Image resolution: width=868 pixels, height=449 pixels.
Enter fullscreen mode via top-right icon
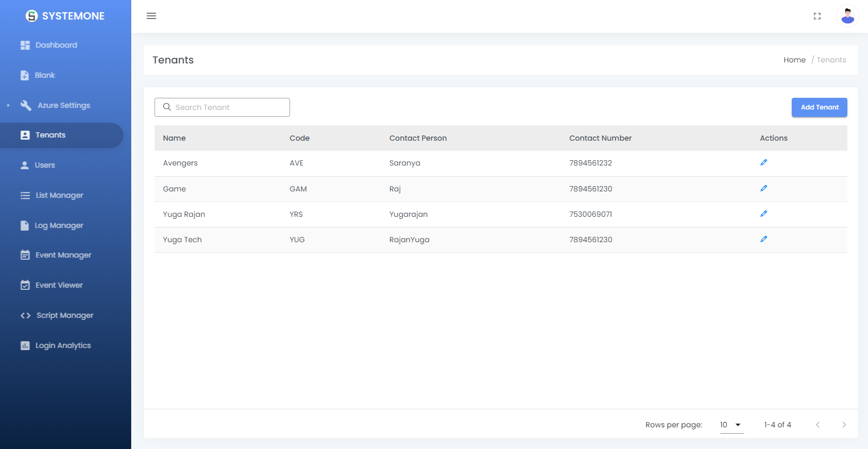[x=817, y=16]
